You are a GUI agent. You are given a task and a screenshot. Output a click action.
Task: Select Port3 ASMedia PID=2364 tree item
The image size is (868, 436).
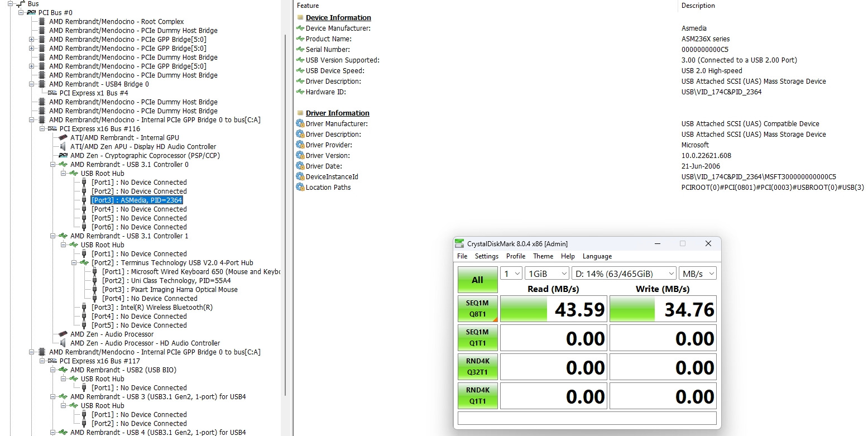coord(137,200)
